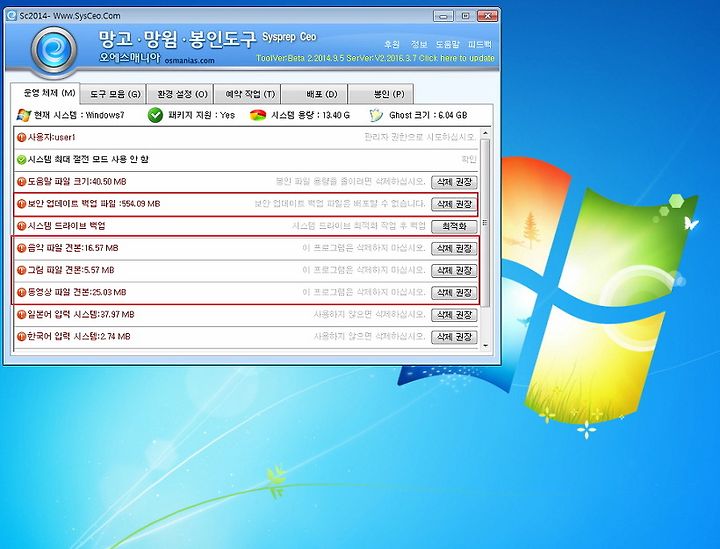Click warning icon on 도움말 파일 크기 row

[21, 182]
